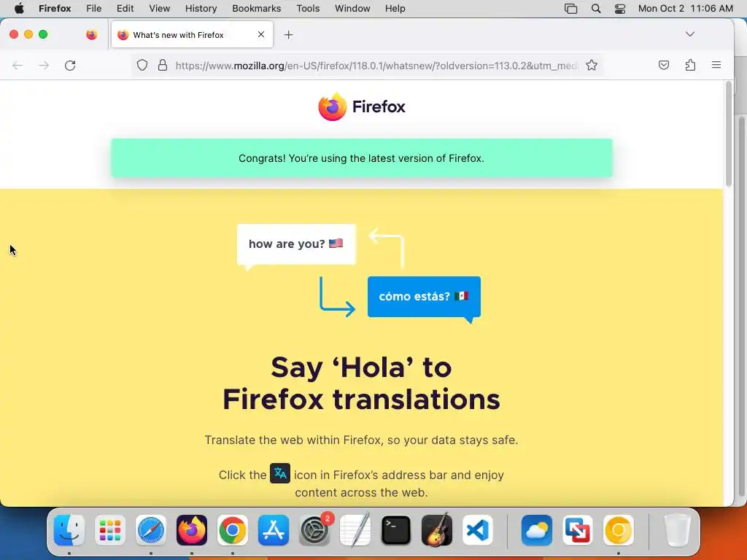Launch Google Chrome from the Dock

(x=233, y=530)
